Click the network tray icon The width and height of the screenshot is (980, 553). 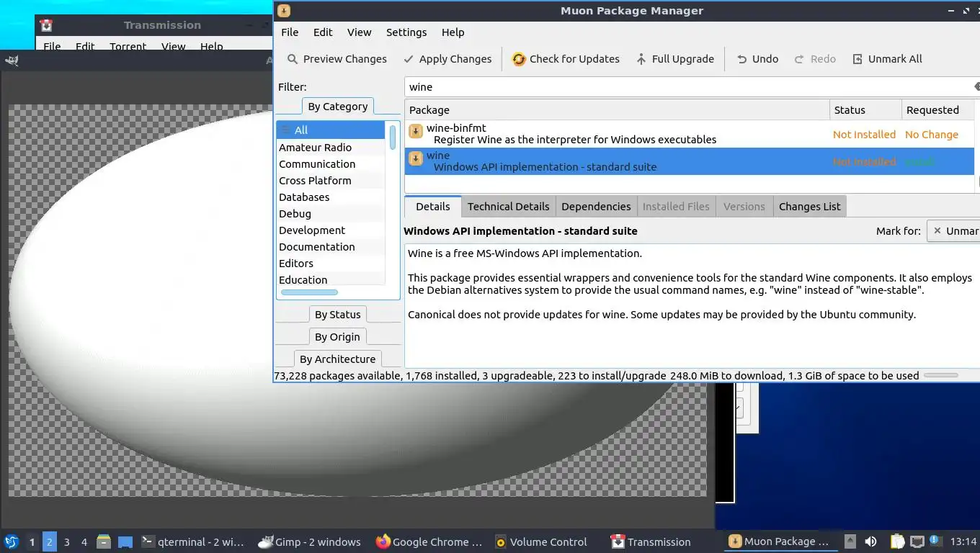[x=917, y=541]
